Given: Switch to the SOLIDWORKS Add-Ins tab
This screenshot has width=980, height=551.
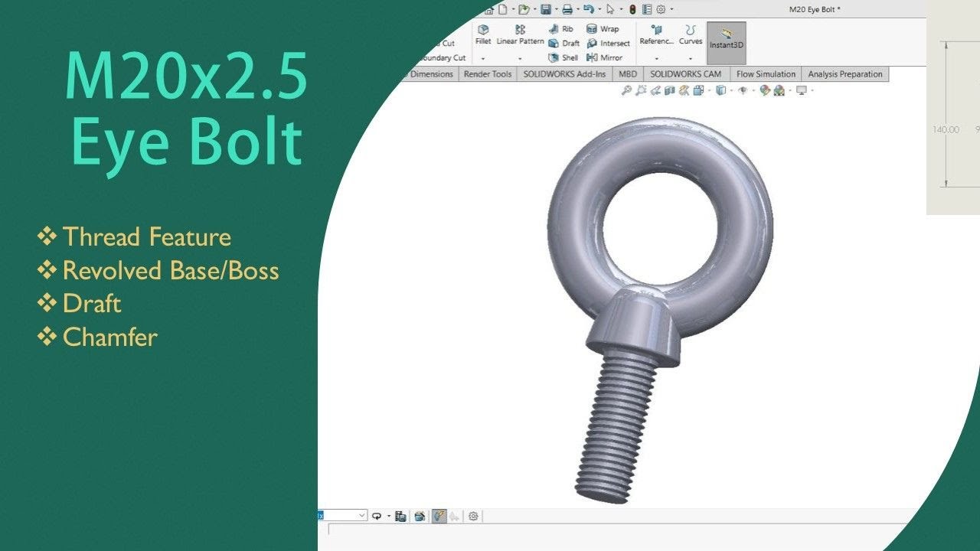Looking at the screenshot, I should click(564, 74).
